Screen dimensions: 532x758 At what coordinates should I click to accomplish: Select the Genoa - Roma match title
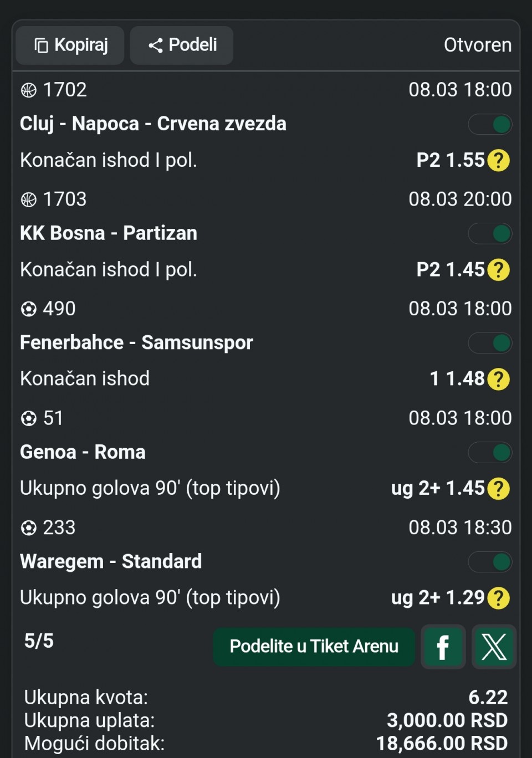pos(83,452)
